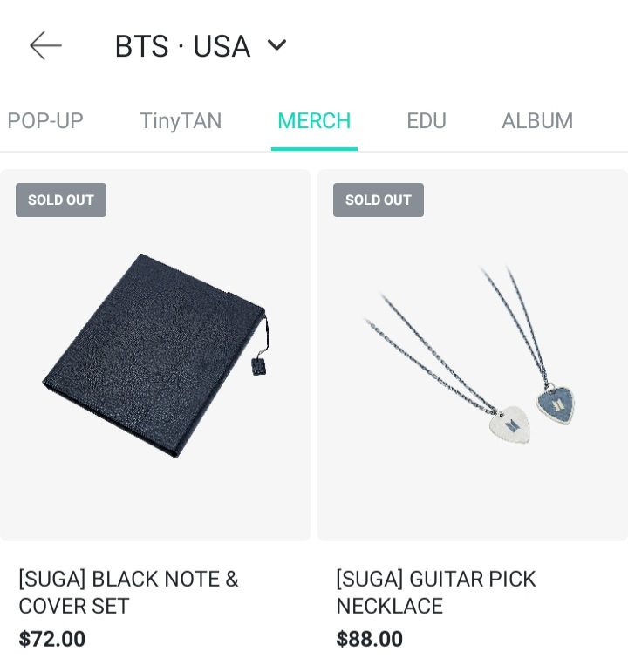Open the [SUGA] BLACK NOTE & COVER SET title

[128, 593]
